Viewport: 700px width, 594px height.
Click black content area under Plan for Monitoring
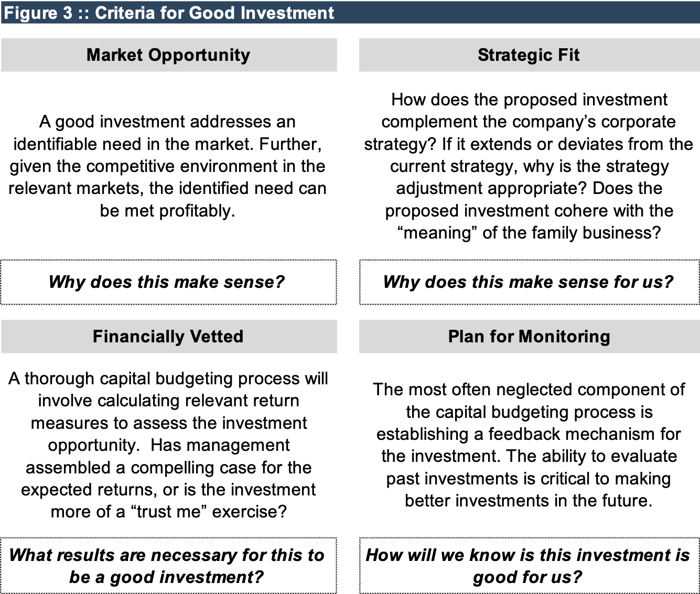(529, 445)
